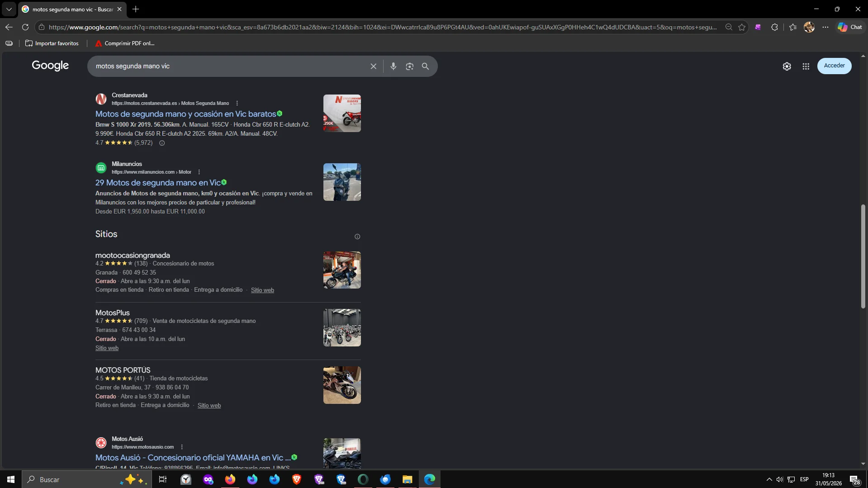The height and width of the screenshot is (488, 868).
Task: Open the mootoocasiongranada place listing
Action: [x=133, y=256]
